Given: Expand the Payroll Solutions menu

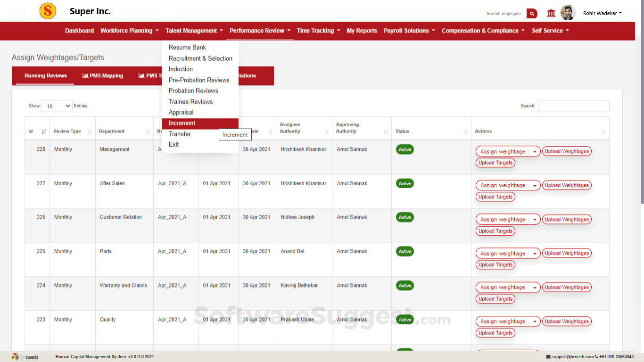Looking at the screenshot, I should pyautogui.click(x=409, y=31).
